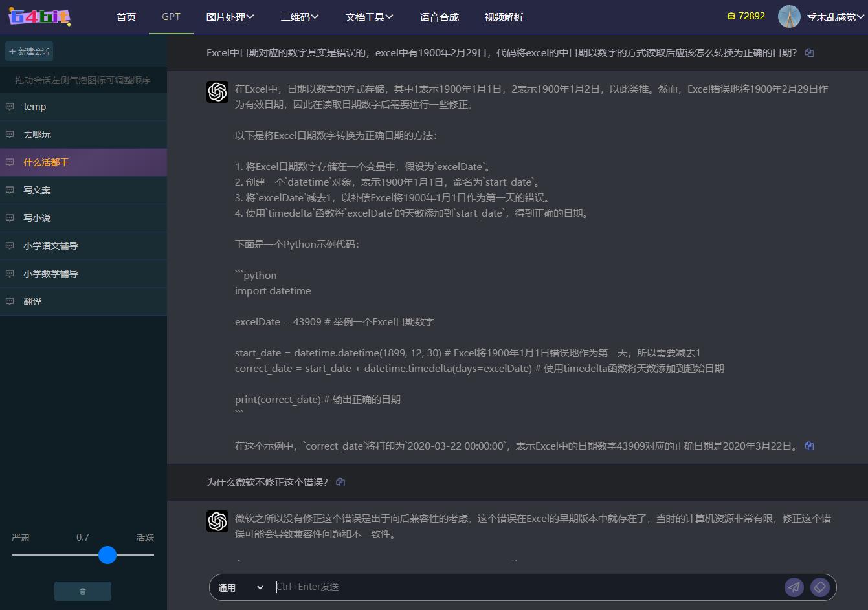Copy the assistant's full reply
Screen dimensions: 868x610
pos(809,445)
